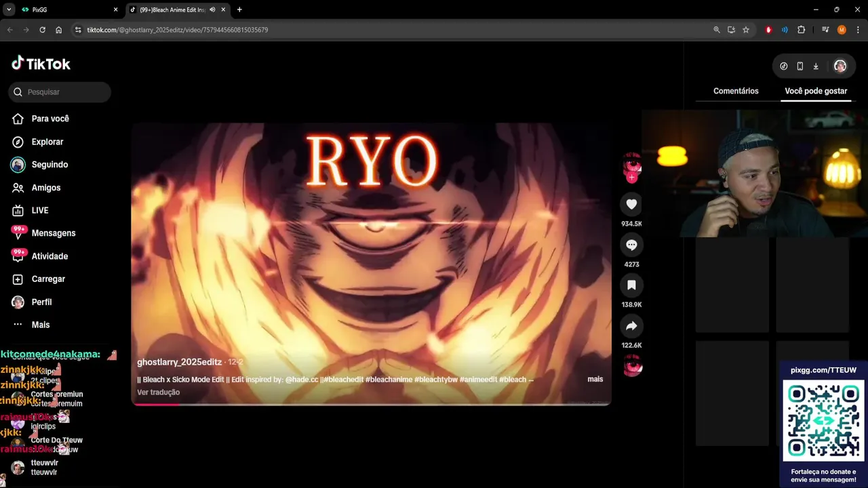868x488 pixels.
Task: Click the download desktop app icon
Action: point(816,66)
